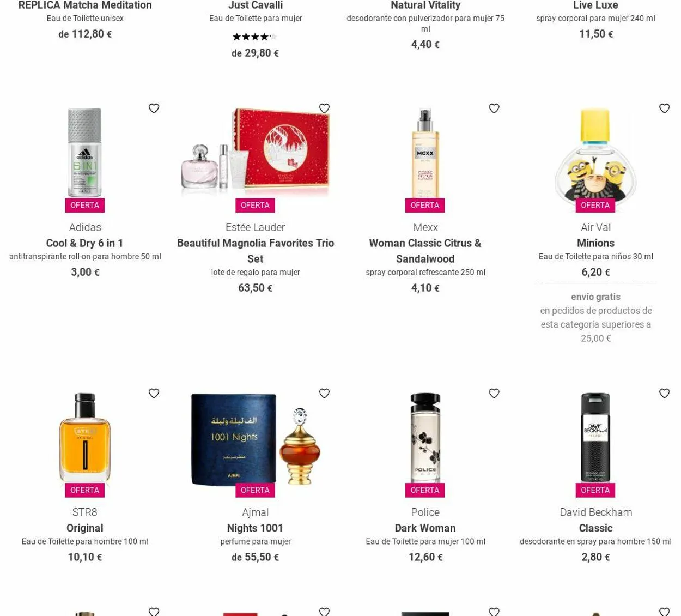Open Beautiful Magnolia Favorites Trio Set link
Screen dimensions: 681x616
coord(256,251)
